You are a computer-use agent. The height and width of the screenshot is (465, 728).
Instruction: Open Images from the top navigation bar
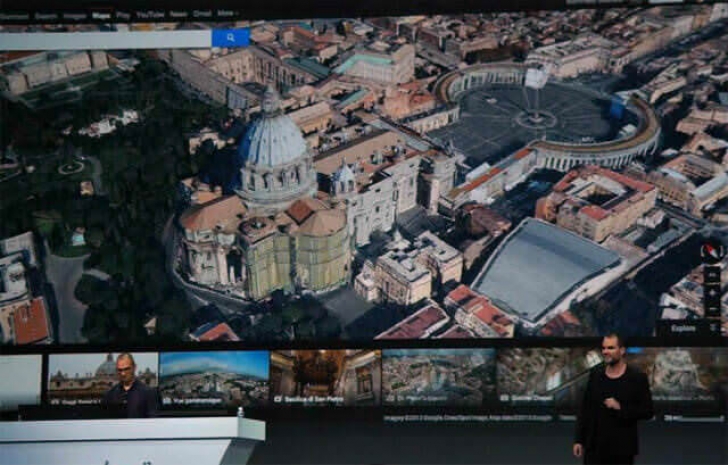75,16
